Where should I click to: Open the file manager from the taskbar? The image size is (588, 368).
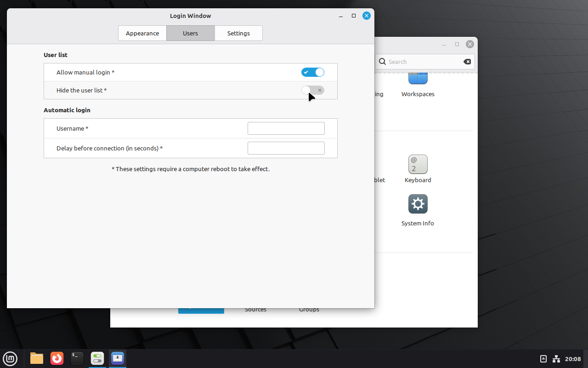[x=36, y=358]
